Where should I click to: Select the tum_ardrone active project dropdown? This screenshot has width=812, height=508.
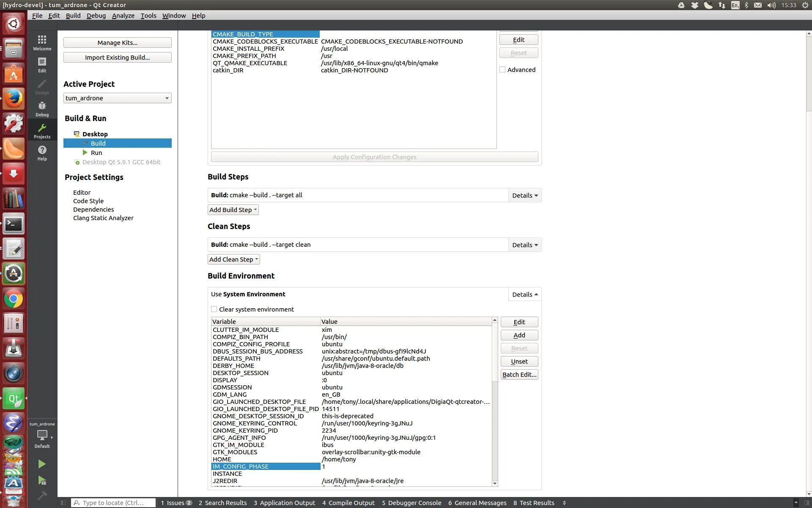pyautogui.click(x=117, y=98)
